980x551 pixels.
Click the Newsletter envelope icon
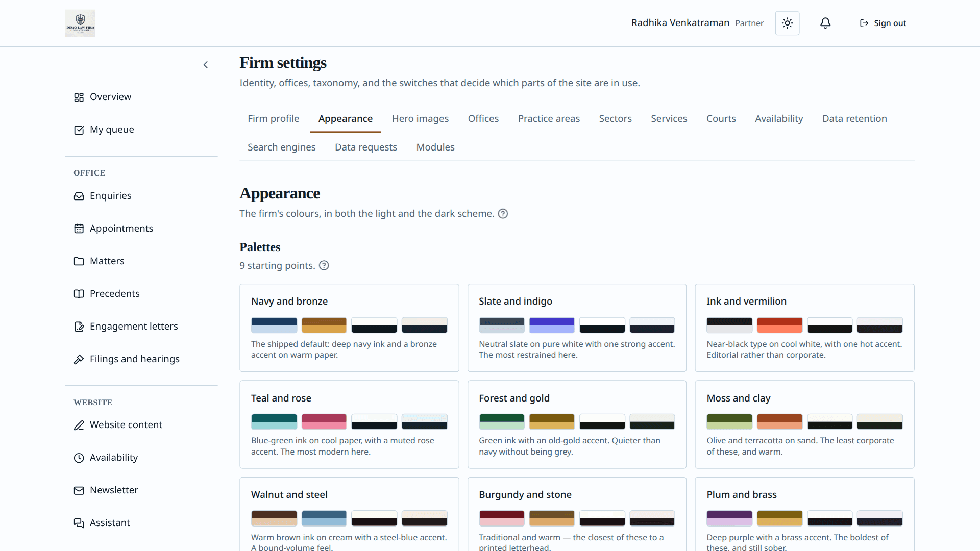79,490
